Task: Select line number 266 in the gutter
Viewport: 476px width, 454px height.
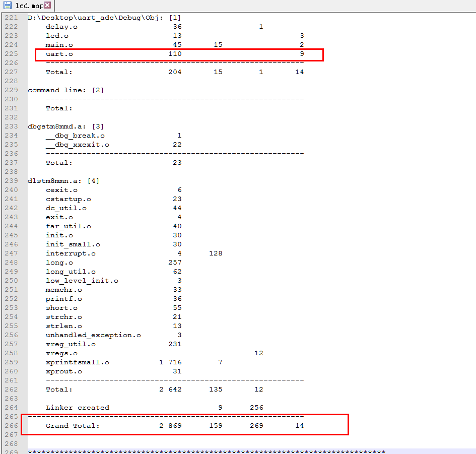Action: tap(12, 426)
